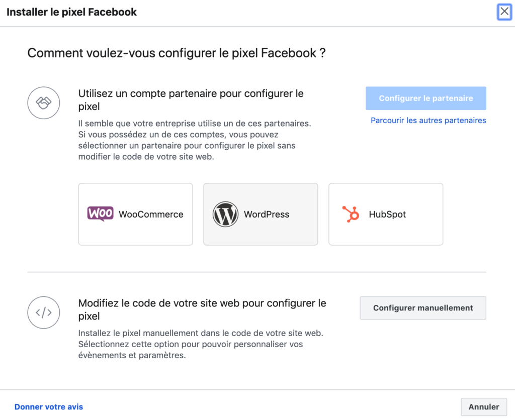Image resolution: width=515 pixels, height=420 pixels.
Task: Click the WordPress "W" logo icon
Action: (x=225, y=214)
